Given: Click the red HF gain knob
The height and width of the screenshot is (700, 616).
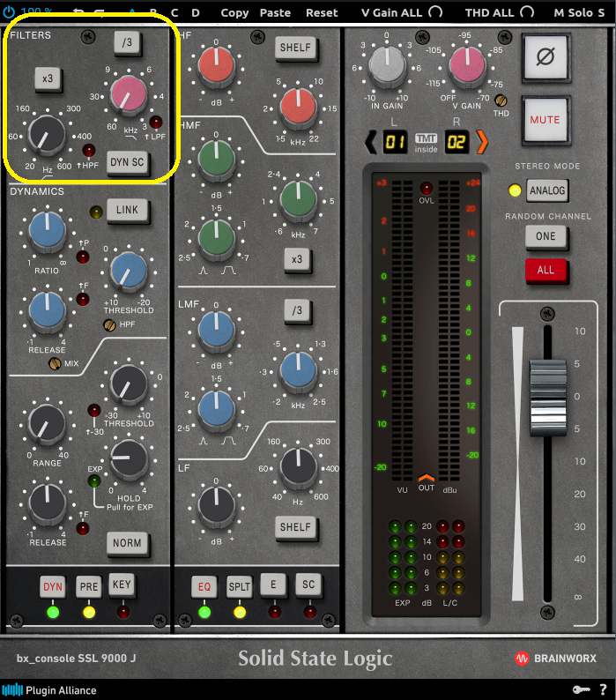Looking at the screenshot, I should coord(216,64).
